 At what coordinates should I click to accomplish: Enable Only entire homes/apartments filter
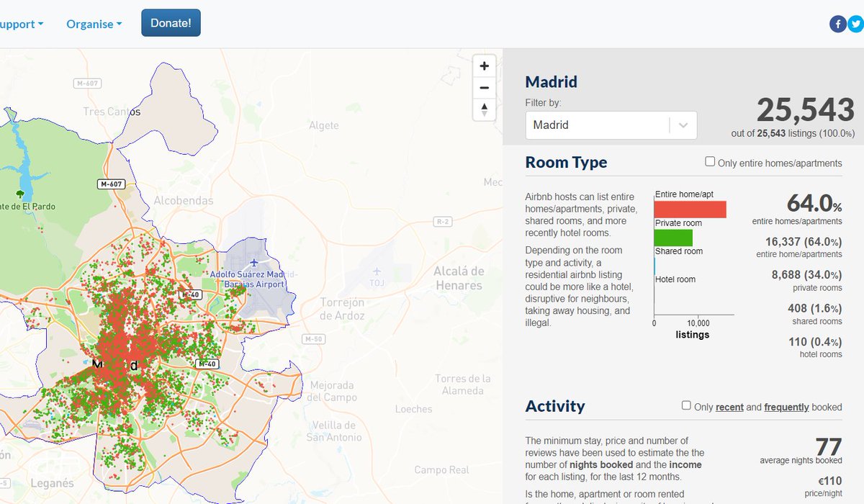pyautogui.click(x=710, y=161)
